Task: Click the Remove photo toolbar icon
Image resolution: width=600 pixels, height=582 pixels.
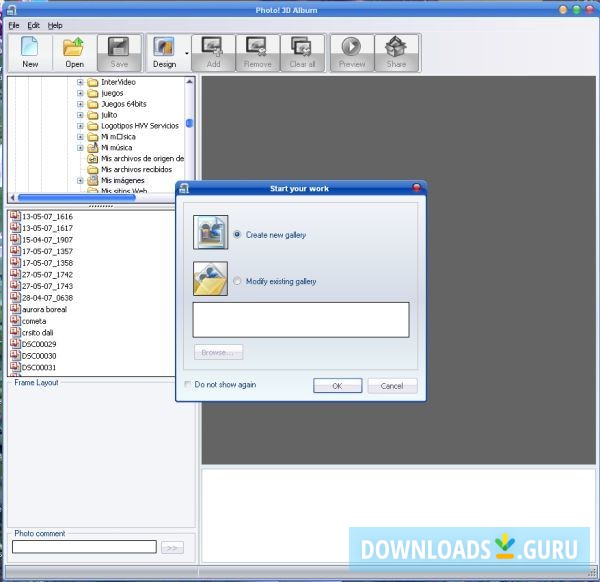Action: 258,52
